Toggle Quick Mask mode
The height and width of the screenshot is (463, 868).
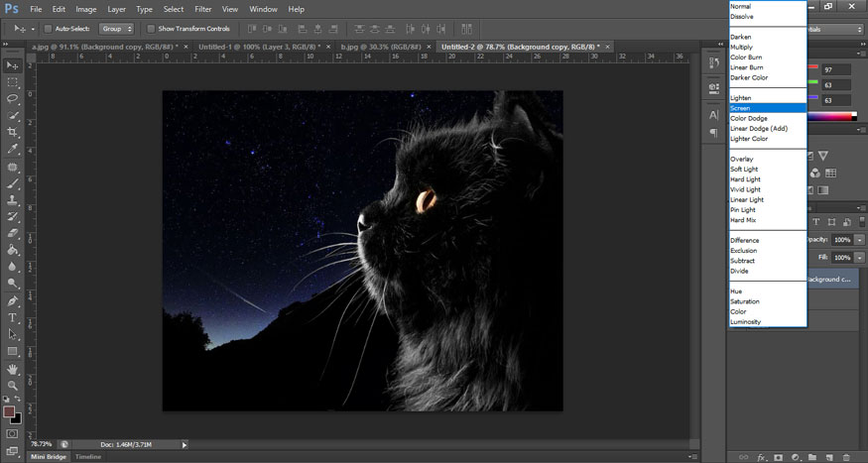[x=12, y=434]
